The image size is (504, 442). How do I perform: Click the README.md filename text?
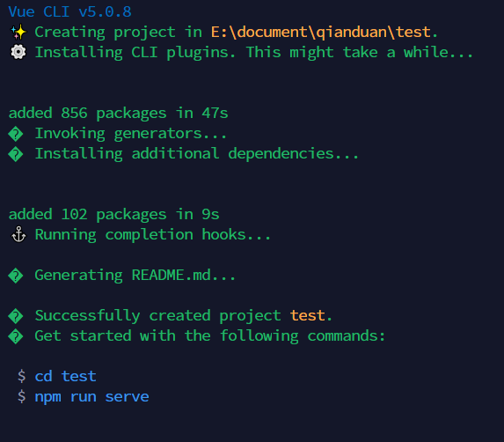tap(171, 276)
